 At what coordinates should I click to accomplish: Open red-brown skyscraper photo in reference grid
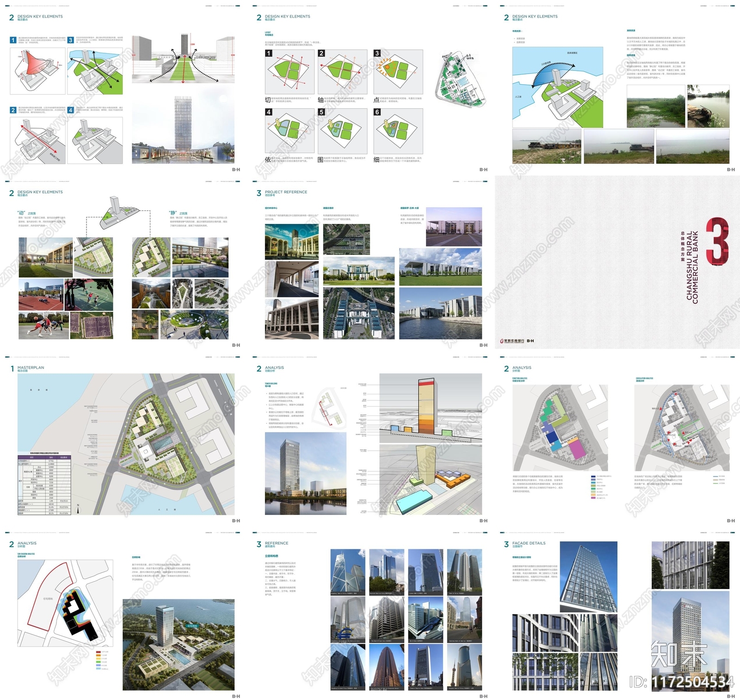pos(387,667)
